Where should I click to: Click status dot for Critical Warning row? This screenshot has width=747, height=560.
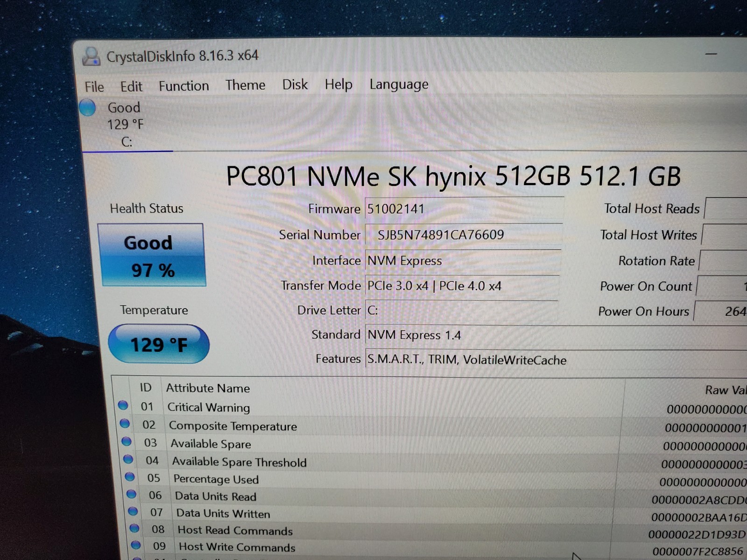coord(123,405)
